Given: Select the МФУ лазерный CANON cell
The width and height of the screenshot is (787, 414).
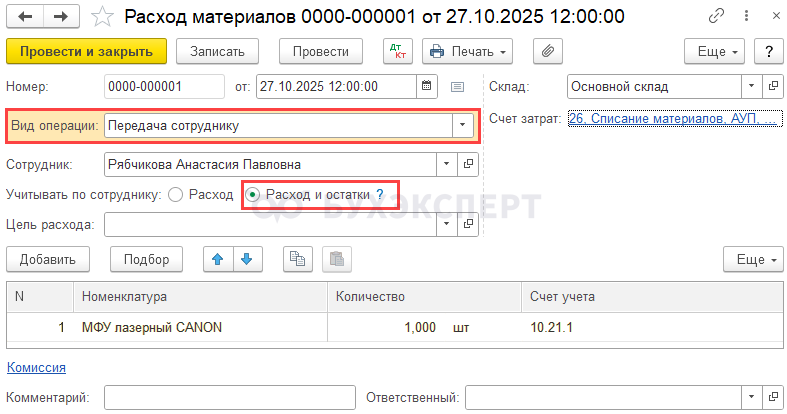Looking at the screenshot, I should (x=200, y=327).
